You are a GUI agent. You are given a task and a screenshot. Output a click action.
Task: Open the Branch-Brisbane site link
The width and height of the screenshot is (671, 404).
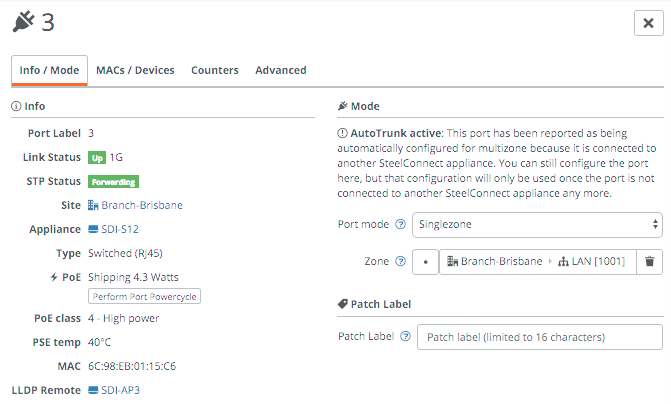point(142,205)
